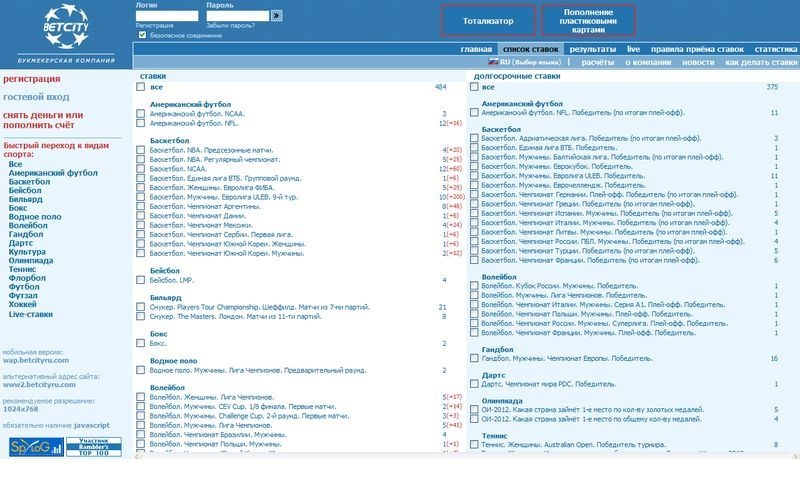Viewport: 800px width, 480px height.
Task: Open the live tab
Action: tap(633, 48)
